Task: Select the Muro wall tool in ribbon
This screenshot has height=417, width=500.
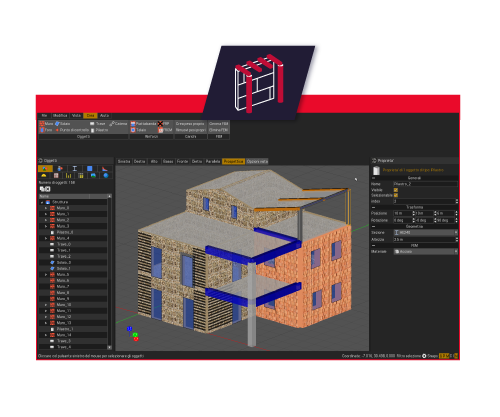Action: tap(47, 124)
